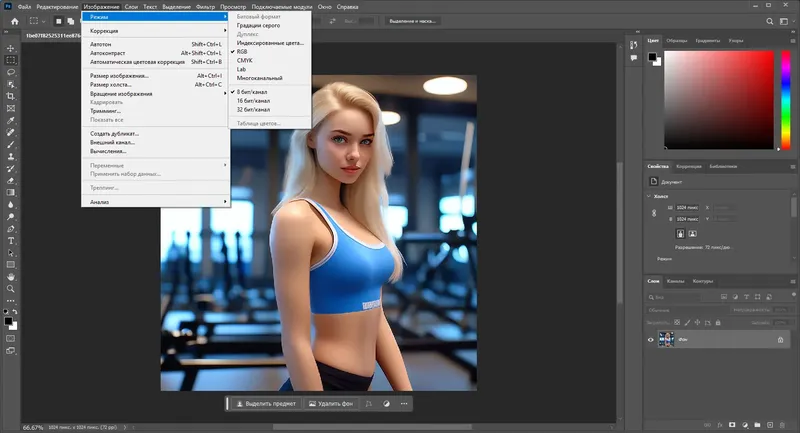Hide the Фон layer with eye icon
The width and height of the screenshot is (800, 433).
(x=651, y=340)
